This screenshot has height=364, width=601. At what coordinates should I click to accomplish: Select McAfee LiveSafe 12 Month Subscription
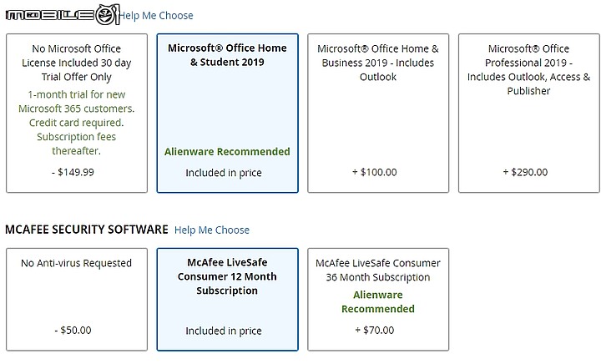click(227, 299)
